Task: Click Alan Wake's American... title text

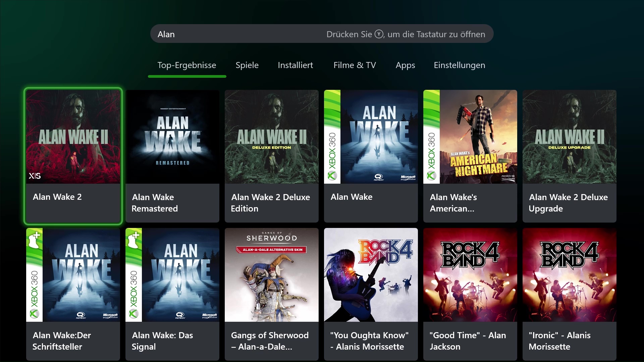Action: [453, 203]
